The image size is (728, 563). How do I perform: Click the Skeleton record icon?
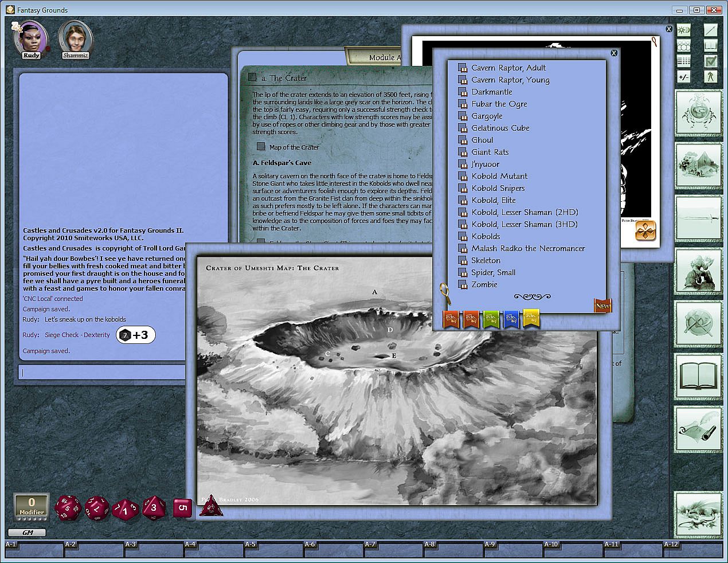463,261
